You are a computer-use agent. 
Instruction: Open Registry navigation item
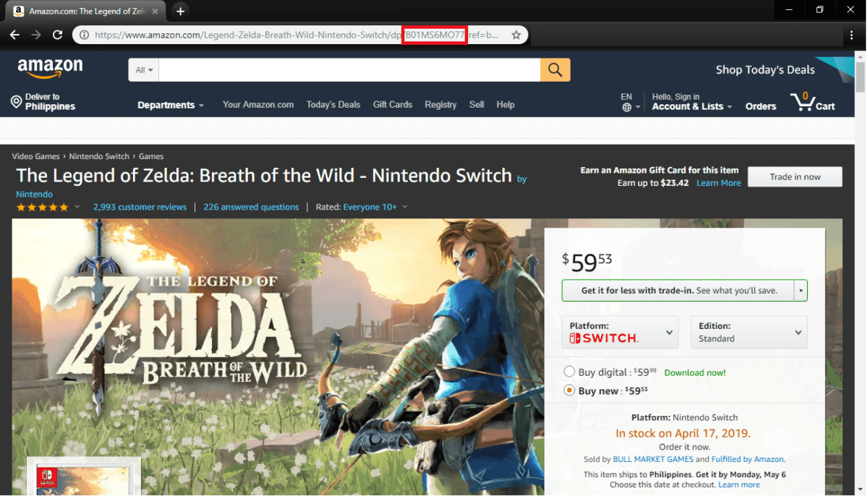[x=441, y=105]
